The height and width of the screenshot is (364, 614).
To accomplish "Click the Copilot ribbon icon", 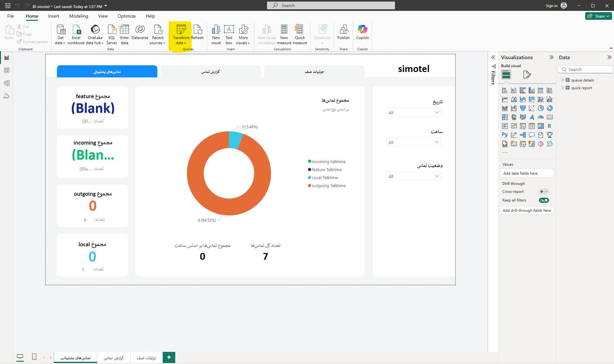I will pos(362,30).
